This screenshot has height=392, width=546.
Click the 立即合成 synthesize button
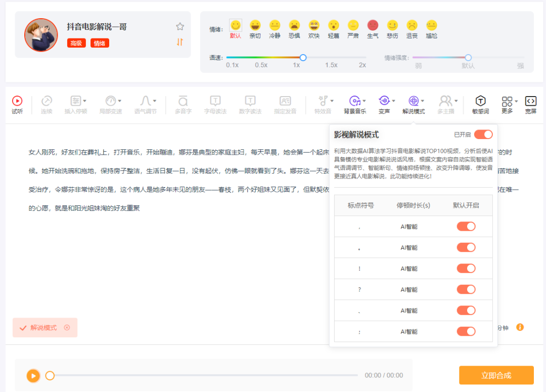496,375
